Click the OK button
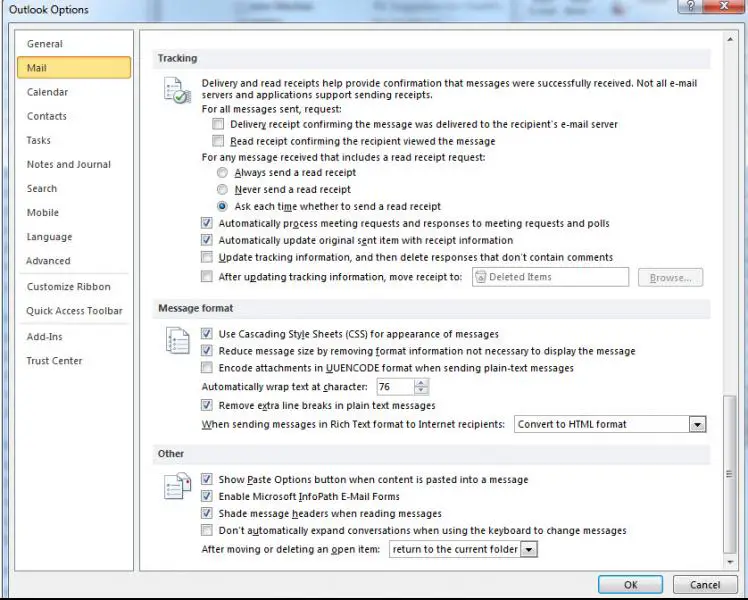Screen dimensions: 748x600 (630, 585)
